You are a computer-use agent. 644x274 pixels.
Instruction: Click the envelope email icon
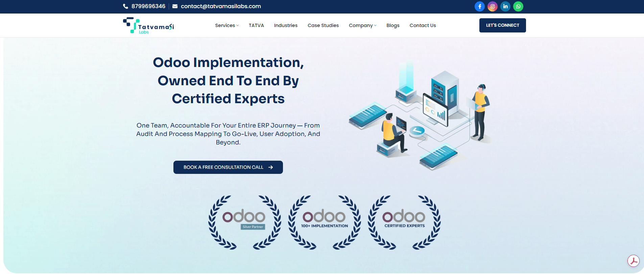coord(175,6)
